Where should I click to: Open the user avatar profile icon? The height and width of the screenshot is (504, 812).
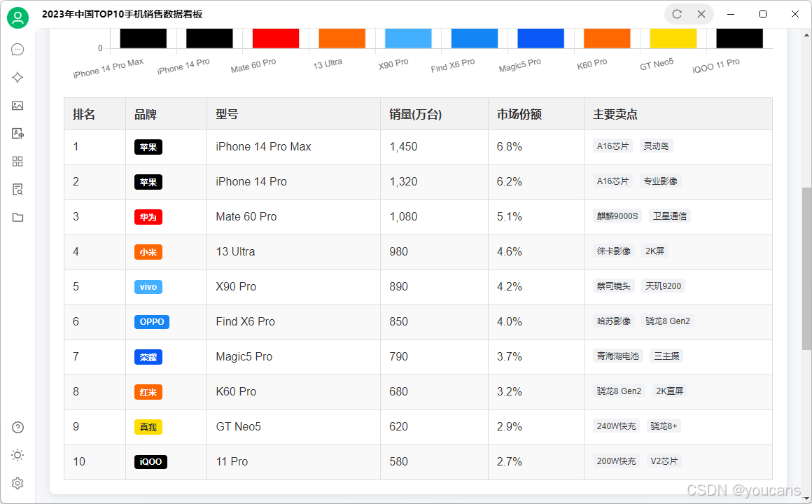tap(17, 17)
